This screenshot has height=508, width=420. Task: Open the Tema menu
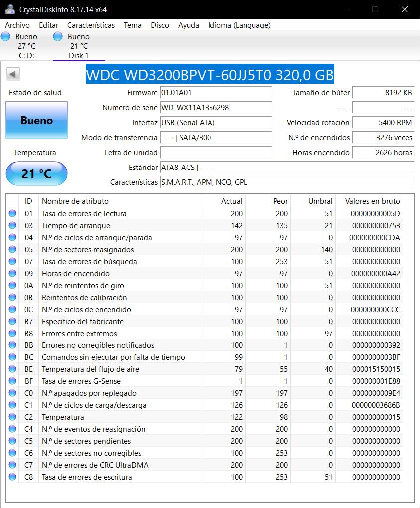133,25
